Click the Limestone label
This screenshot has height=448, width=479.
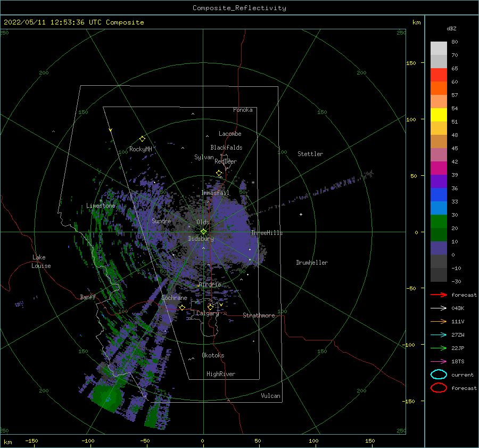(x=101, y=206)
